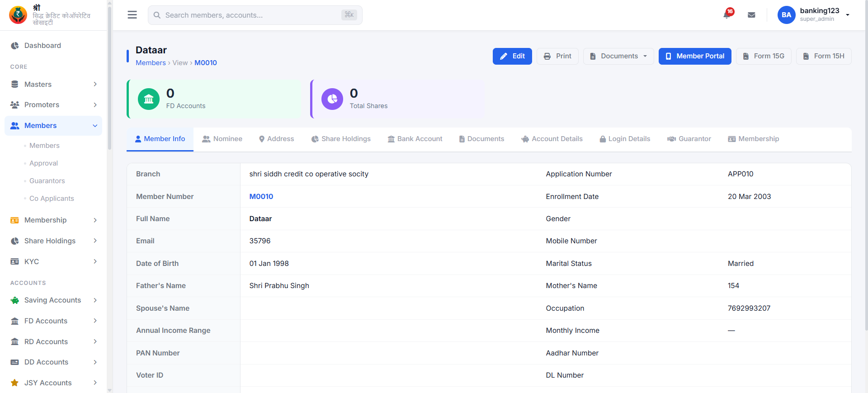
Task: Expand the Promoters menu chevron
Action: click(x=95, y=105)
